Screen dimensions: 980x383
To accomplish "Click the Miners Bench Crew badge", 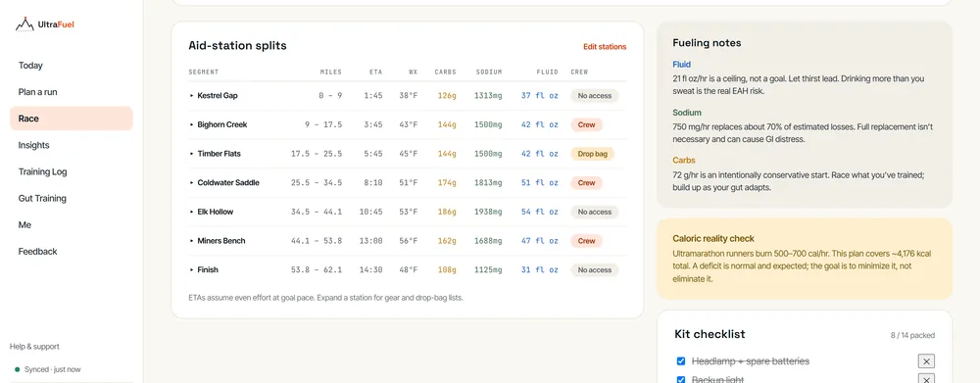I will coord(586,241).
